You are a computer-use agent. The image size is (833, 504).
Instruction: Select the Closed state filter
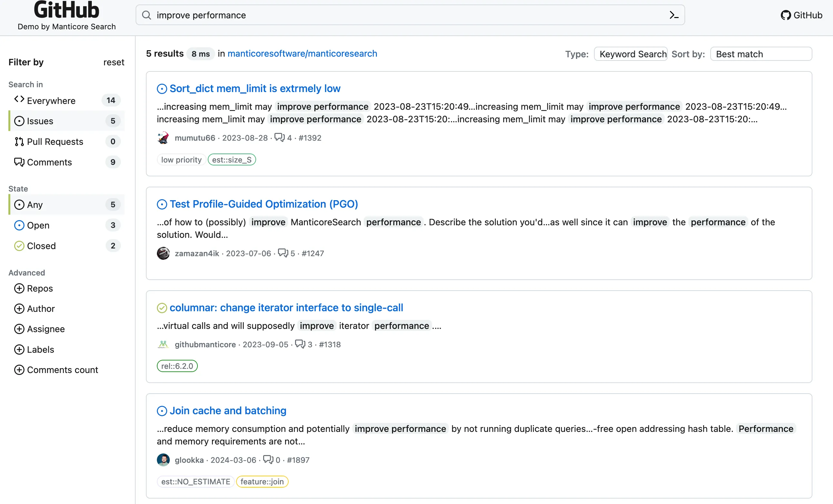(x=41, y=246)
